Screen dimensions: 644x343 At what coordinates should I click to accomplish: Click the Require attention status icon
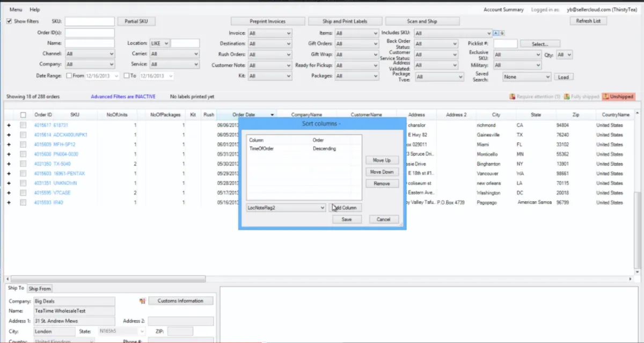tap(513, 97)
